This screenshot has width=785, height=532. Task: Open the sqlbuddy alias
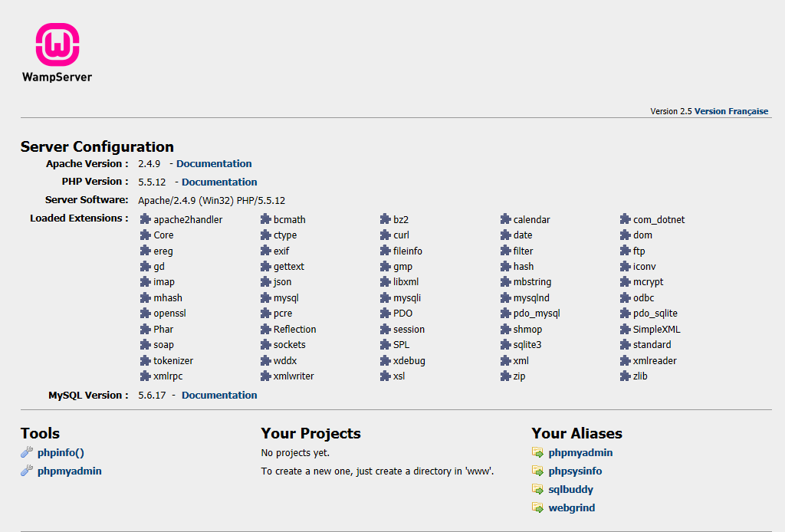(x=570, y=490)
